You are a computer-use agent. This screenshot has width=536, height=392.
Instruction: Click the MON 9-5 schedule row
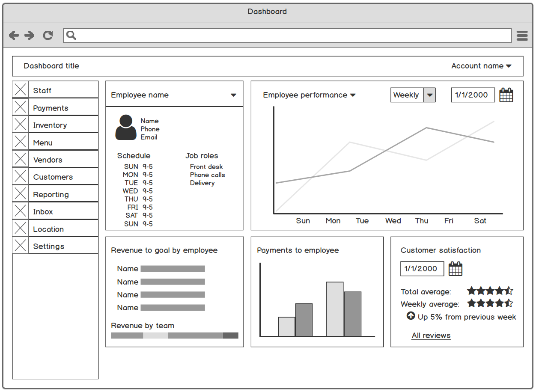point(137,175)
